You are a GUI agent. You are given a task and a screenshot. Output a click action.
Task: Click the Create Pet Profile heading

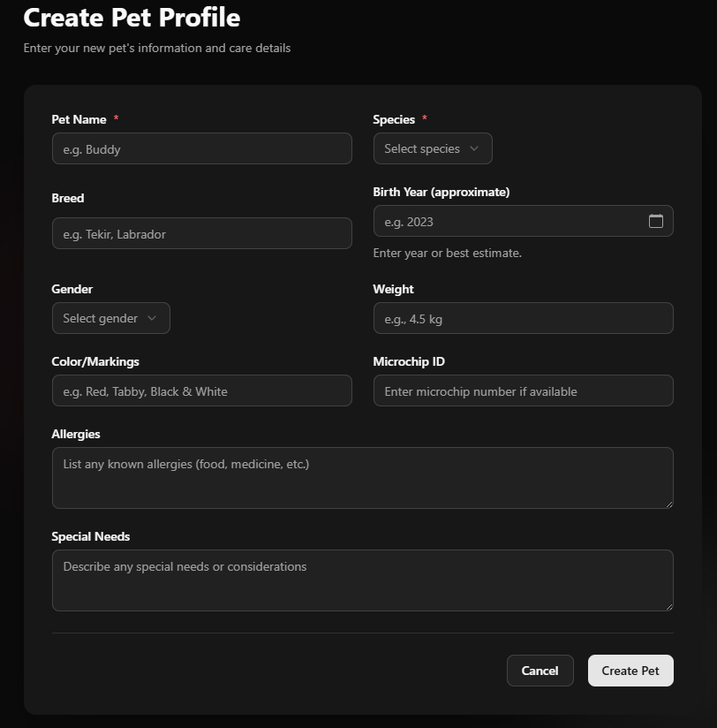click(x=131, y=18)
